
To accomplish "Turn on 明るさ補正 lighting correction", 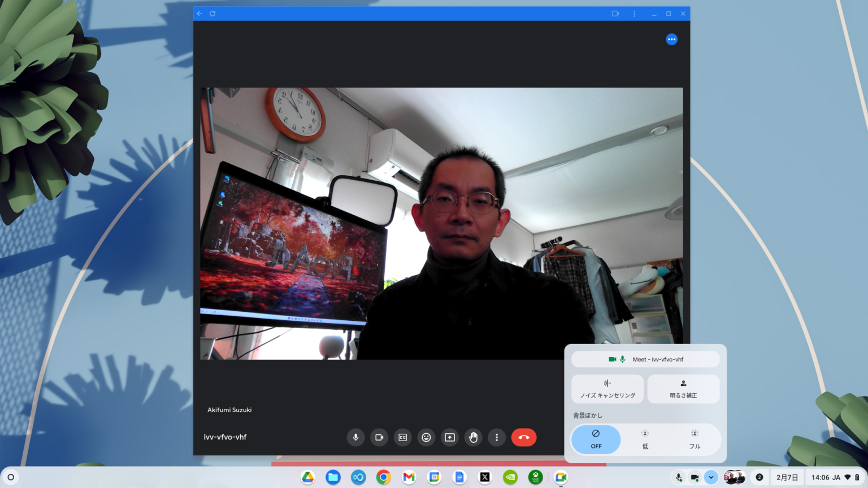I will [683, 389].
